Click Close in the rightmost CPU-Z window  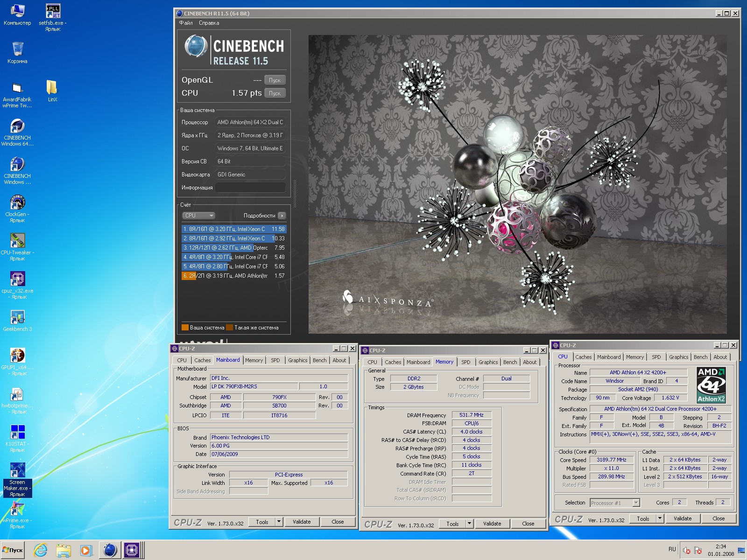[x=719, y=519]
